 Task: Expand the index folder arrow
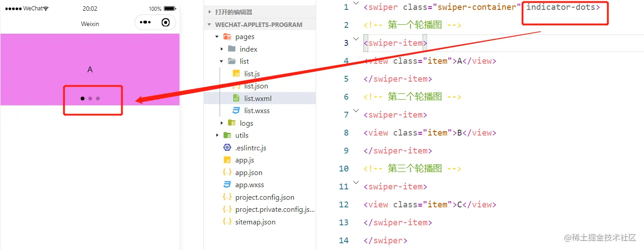[x=222, y=49]
